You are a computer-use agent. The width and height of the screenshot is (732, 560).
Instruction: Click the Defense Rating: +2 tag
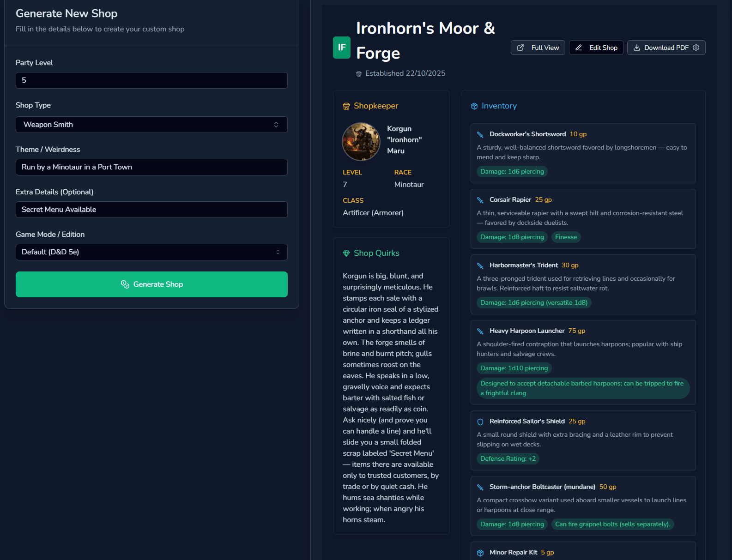pyautogui.click(x=508, y=459)
